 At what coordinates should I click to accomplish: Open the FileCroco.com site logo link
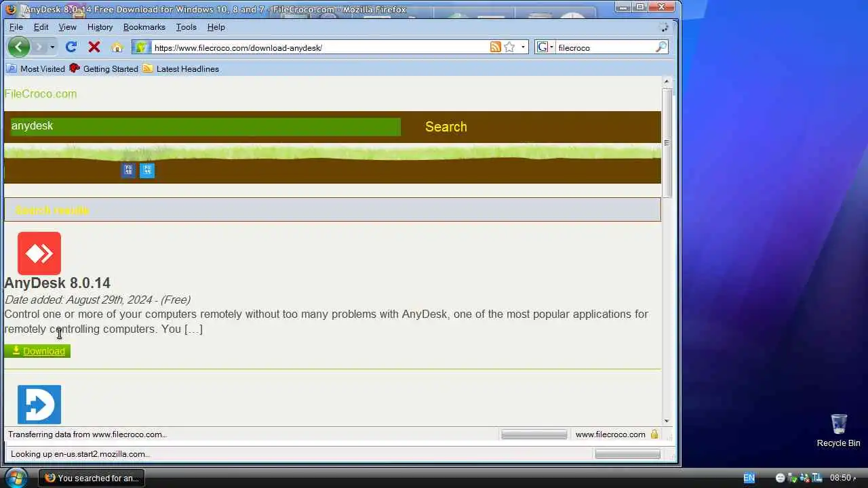[x=41, y=94]
